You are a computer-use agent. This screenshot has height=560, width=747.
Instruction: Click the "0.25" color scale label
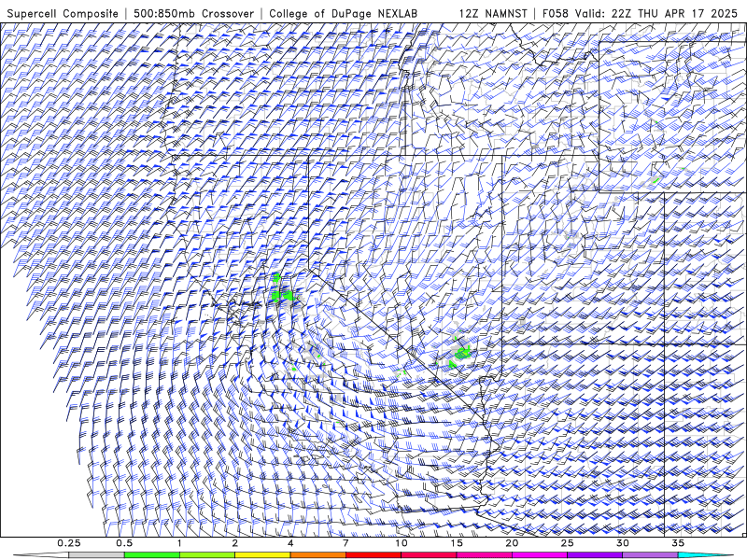tap(69, 543)
